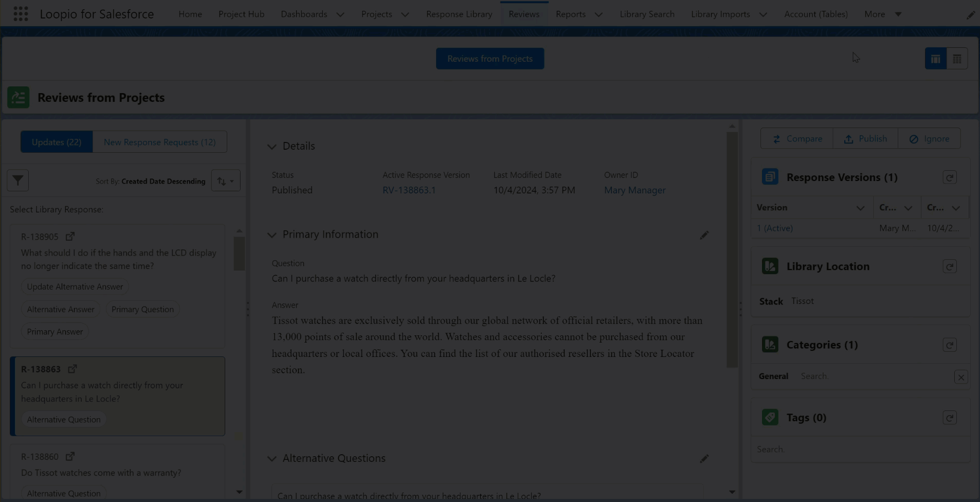Click the response list scrollbar thumb
This screenshot has width=980, height=502.
pyautogui.click(x=239, y=253)
